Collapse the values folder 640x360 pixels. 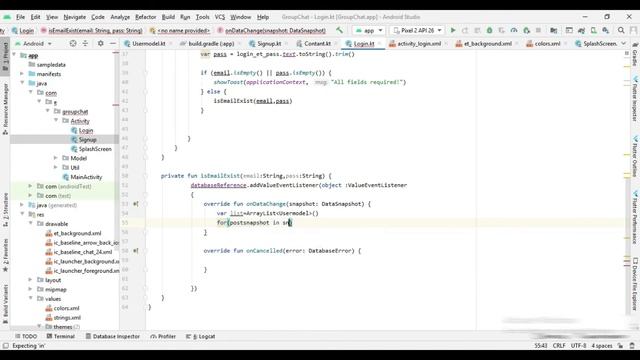[31, 299]
